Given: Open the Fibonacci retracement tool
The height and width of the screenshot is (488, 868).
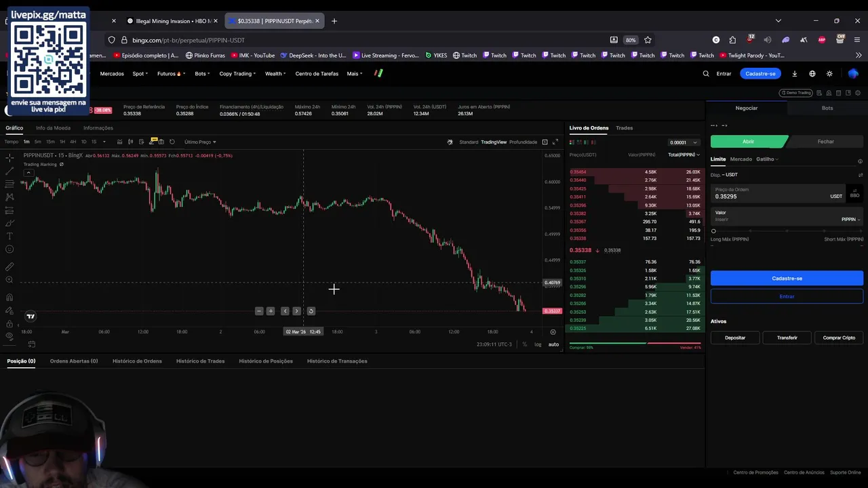Looking at the screenshot, I should pyautogui.click(x=9, y=184).
